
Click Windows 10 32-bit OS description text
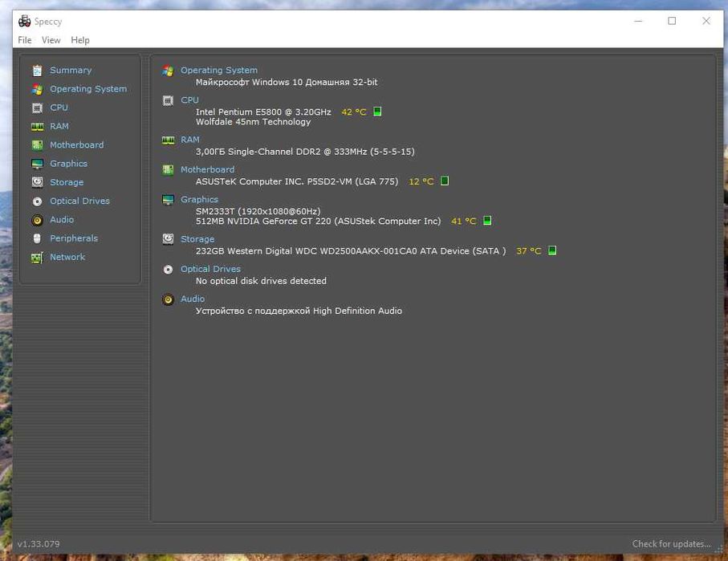point(287,82)
